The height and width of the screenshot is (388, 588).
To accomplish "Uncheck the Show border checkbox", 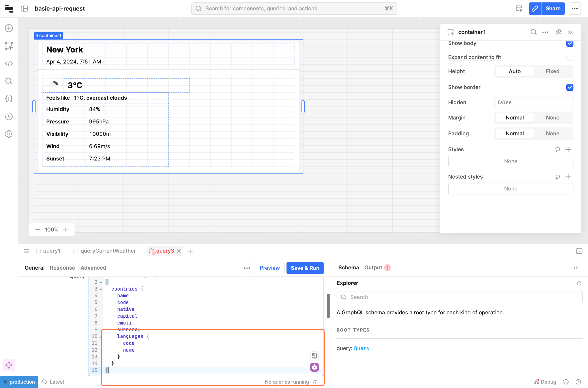I will coord(570,87).
